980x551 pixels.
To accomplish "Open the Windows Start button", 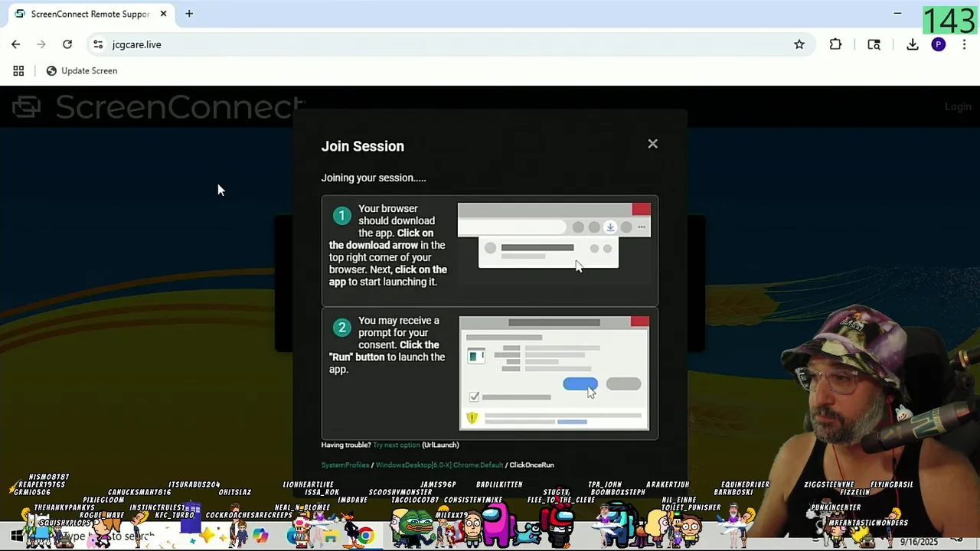I will point(16,536).
